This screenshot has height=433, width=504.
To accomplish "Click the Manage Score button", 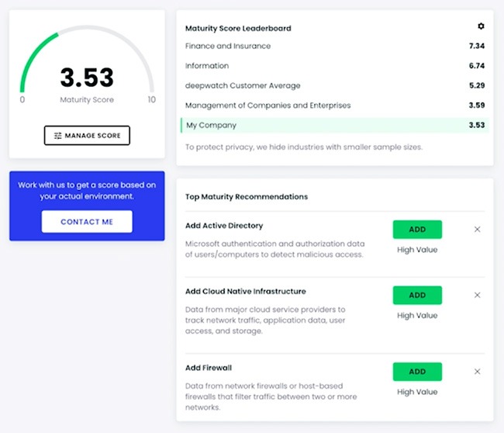I will click(87, 136).
